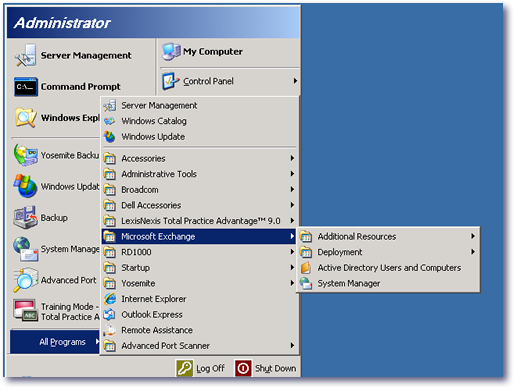The height and width of the screenshot is (388, 514).
Task: Expand the RD1000 submenu arrow
Action: (x=292, y=252)
